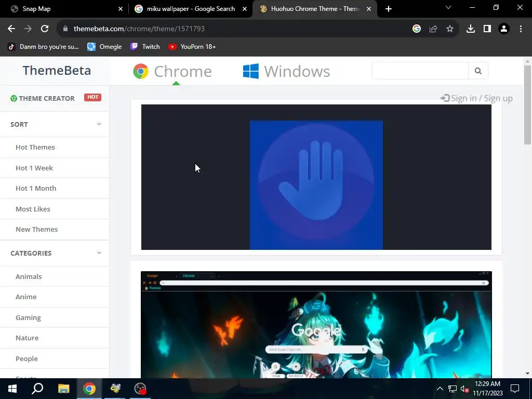Show hidden system tray icons

[440, 389]
